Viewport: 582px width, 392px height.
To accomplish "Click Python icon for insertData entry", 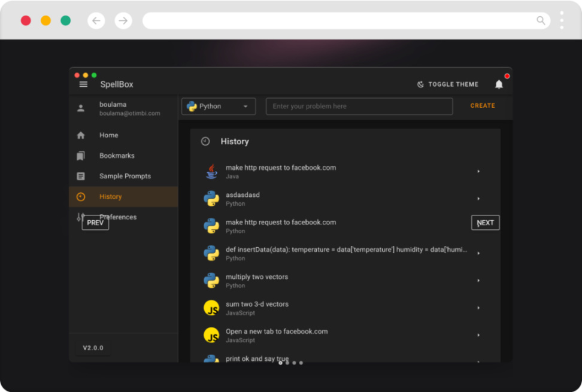I will click(x=211, y=253).
